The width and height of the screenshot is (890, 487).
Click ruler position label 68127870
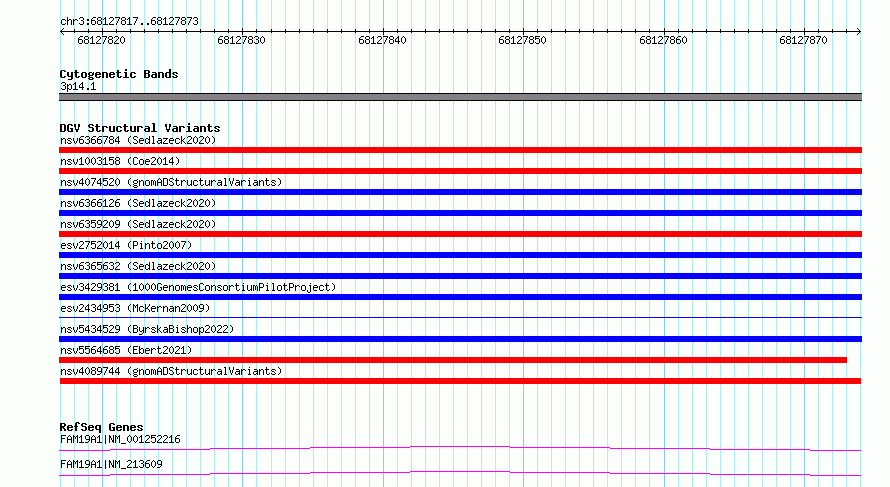[803, 40]
